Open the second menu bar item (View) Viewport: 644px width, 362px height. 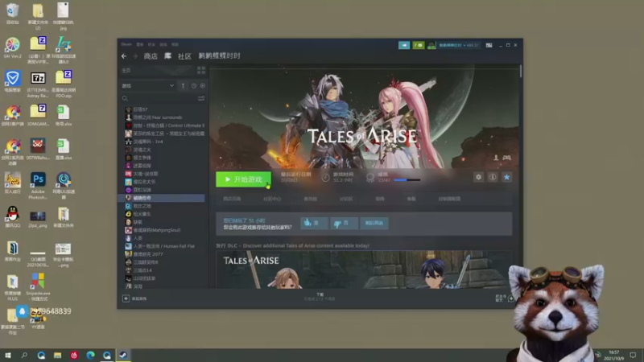[x=140, y=44]
